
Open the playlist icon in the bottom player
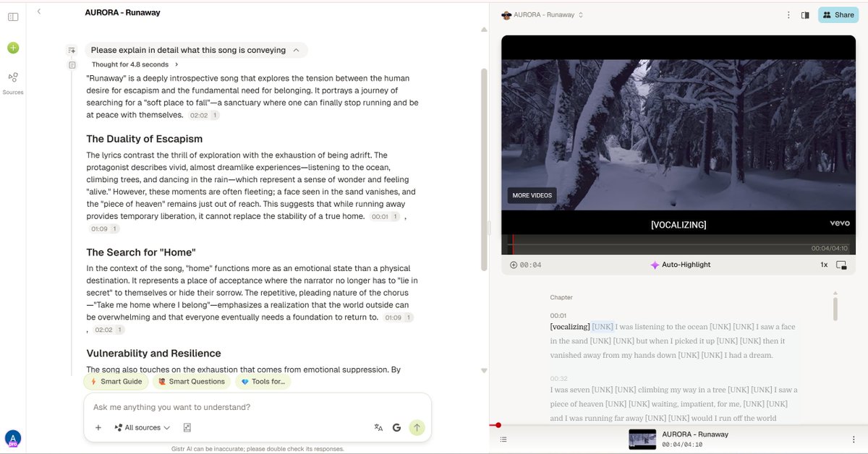[x=503, y=439]
